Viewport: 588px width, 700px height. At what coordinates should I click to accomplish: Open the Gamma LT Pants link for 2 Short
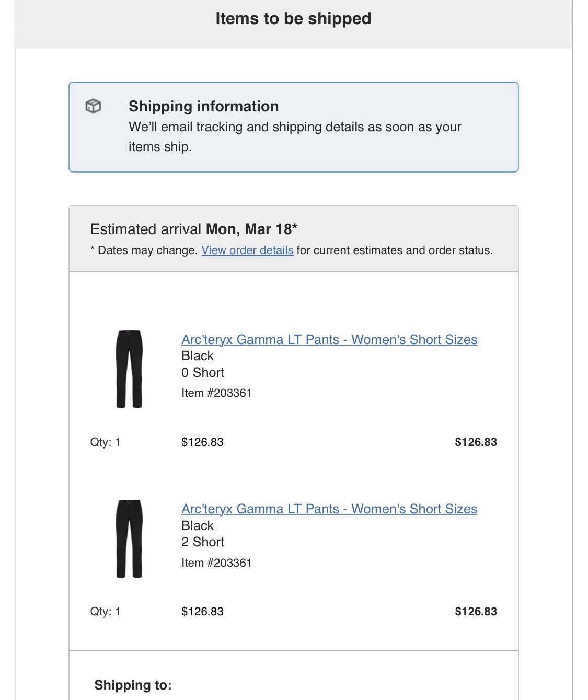coord(329,509)
